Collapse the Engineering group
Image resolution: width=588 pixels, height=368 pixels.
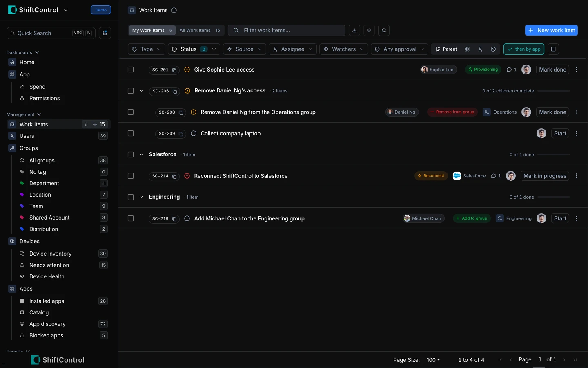click(x=141, y=197)
